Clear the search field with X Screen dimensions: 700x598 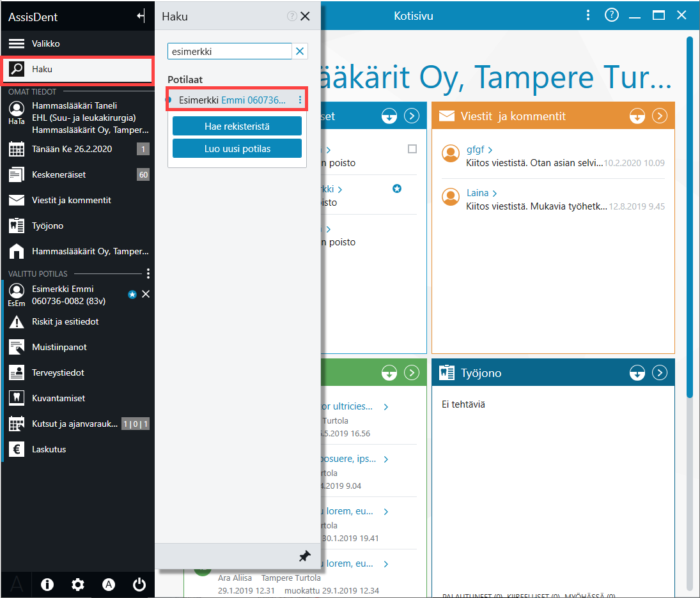click(300, 51)
